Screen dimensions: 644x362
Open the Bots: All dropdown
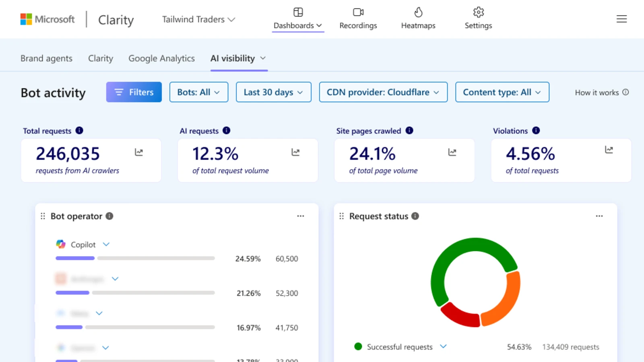(x=199, y=92)
